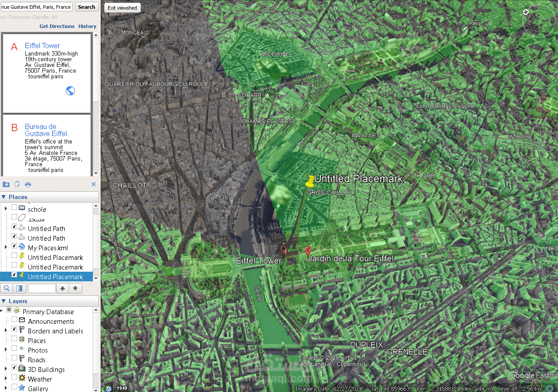Collapse the Layers panel header
Screen dimensions: 558x392
point(4,301)
